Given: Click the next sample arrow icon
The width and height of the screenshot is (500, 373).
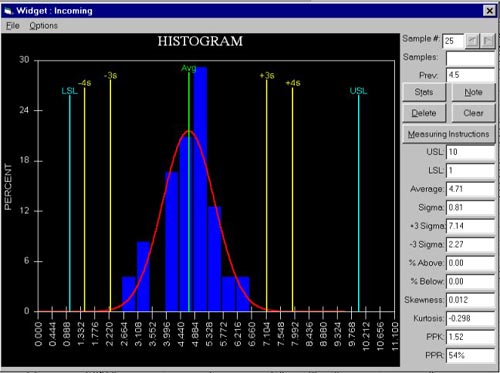Looking at the screenshot, I should (487, 41).
